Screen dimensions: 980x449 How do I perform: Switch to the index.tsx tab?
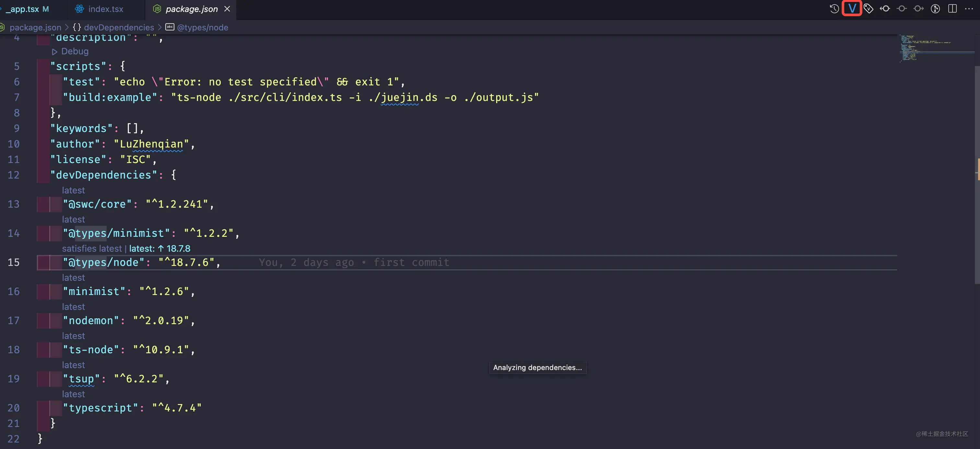tap(105, 9)
